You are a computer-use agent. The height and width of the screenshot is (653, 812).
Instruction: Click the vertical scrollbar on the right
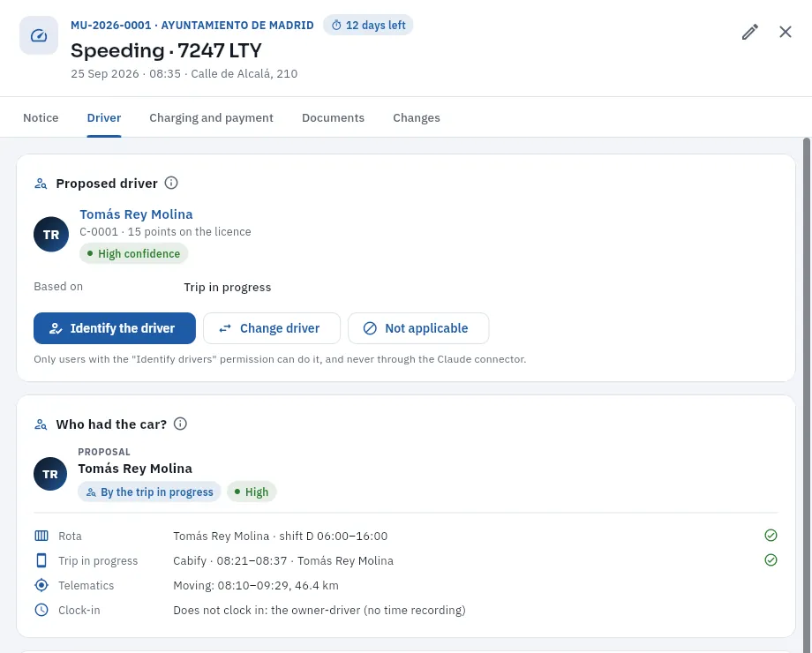click(x=807, y=394)
